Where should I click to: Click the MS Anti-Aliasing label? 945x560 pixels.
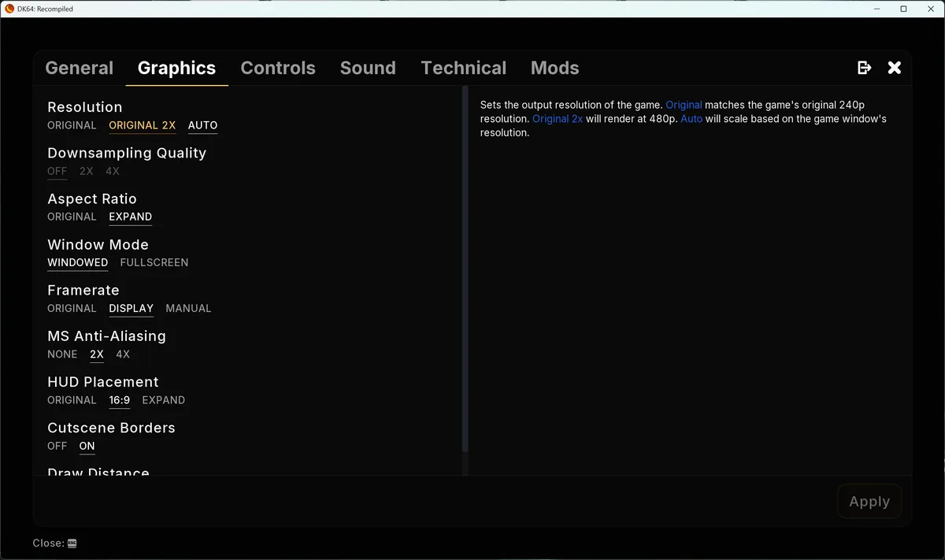pos(106,336)
